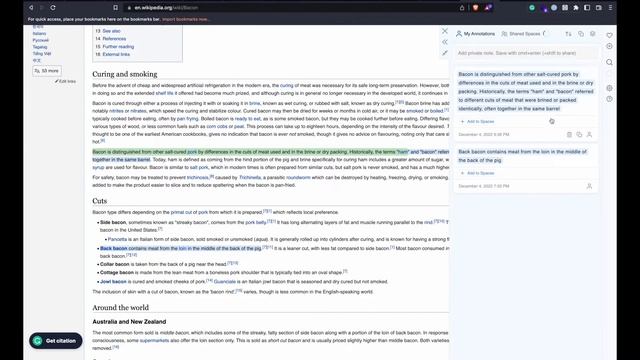Click the address bar URL field
The width and height of the screenshot is (640, 360).
pyautogui.click(x=286, y=7)
